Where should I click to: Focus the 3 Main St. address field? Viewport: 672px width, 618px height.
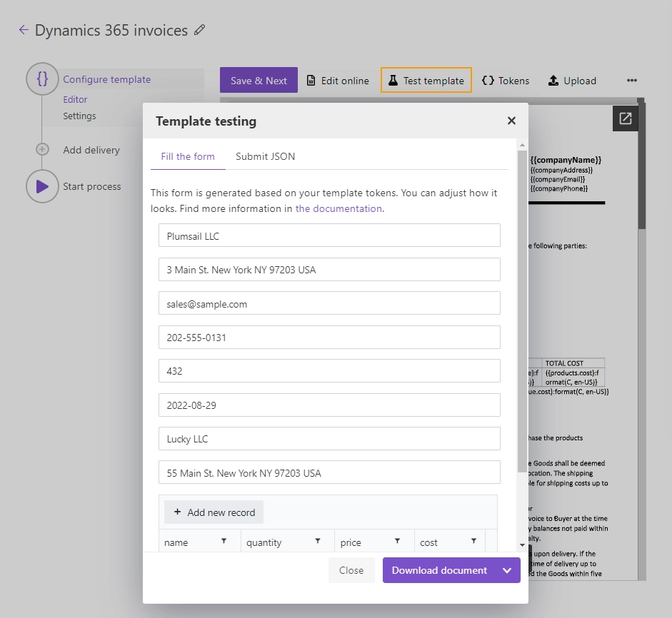click(329, 269)
